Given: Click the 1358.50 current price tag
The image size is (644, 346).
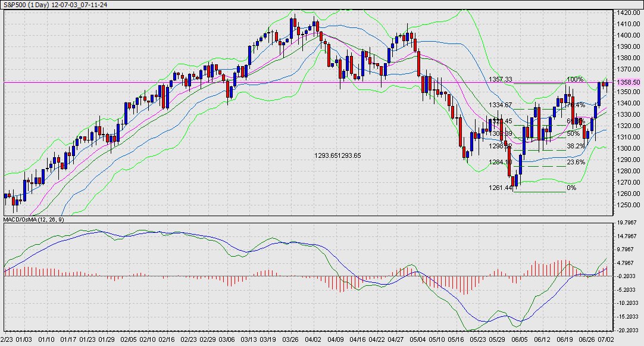Looking at the screenshot, I should tap(628, 83).
